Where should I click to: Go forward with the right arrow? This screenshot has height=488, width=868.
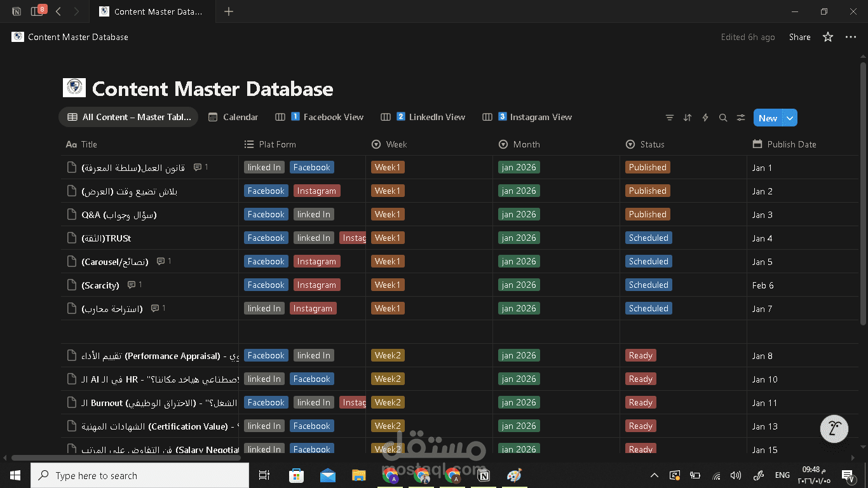[76, 11]
